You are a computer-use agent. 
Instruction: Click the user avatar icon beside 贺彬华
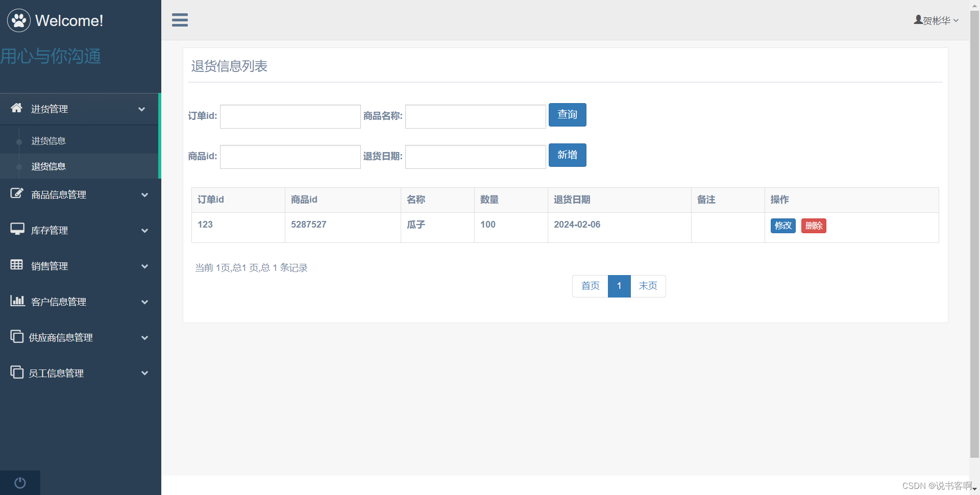[x=918, y=20]
